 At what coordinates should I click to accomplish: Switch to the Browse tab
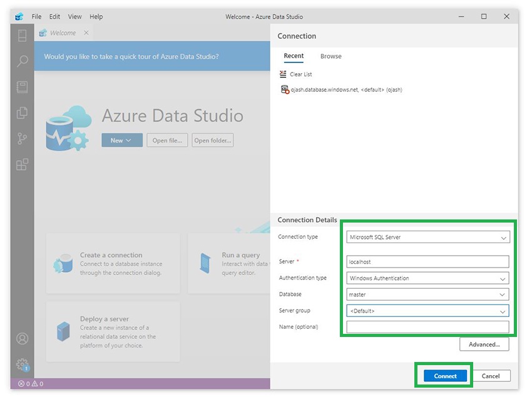331,56
